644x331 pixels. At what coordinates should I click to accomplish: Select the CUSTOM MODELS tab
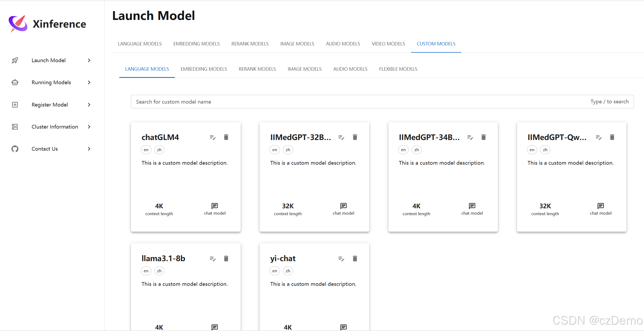pyautogui.click(x=436, y=44)
